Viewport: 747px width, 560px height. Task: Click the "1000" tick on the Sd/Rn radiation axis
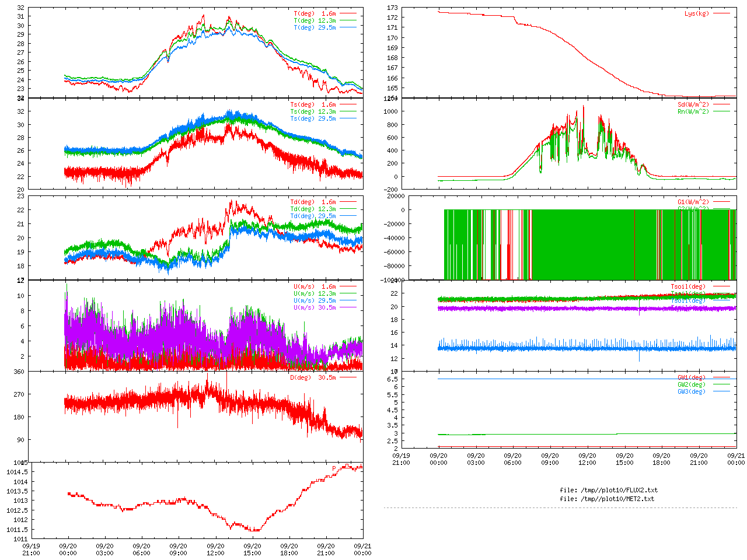coord(391,111)
